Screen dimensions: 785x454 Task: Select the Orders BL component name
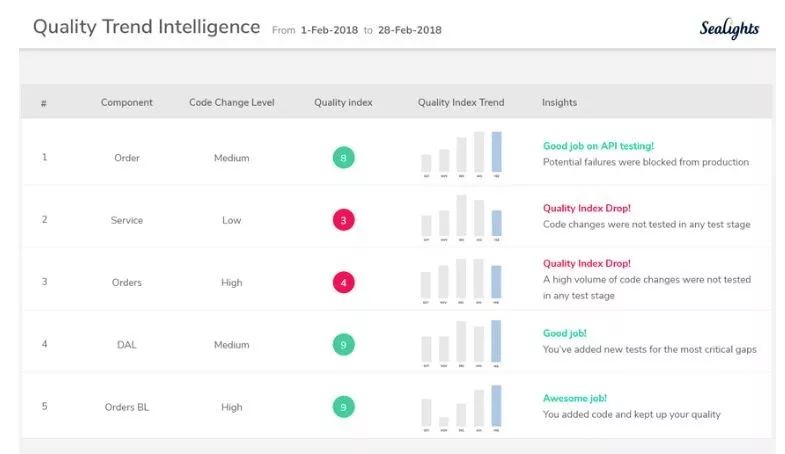(127, 407)
